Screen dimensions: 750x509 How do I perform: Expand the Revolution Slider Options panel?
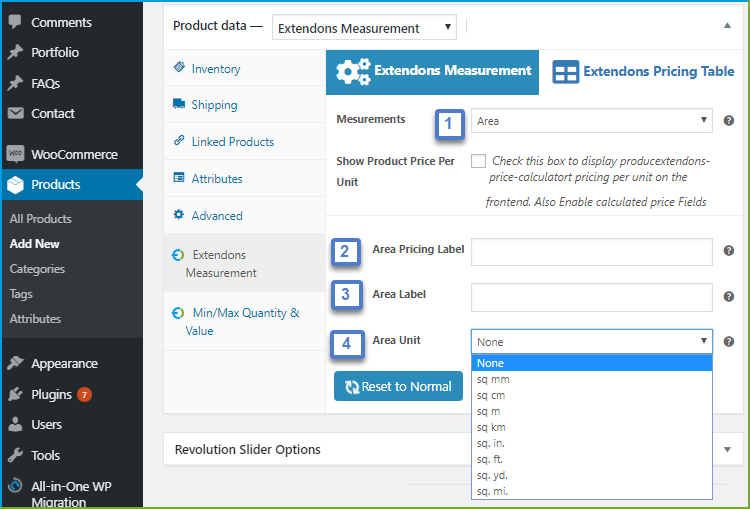click(727, 450)
